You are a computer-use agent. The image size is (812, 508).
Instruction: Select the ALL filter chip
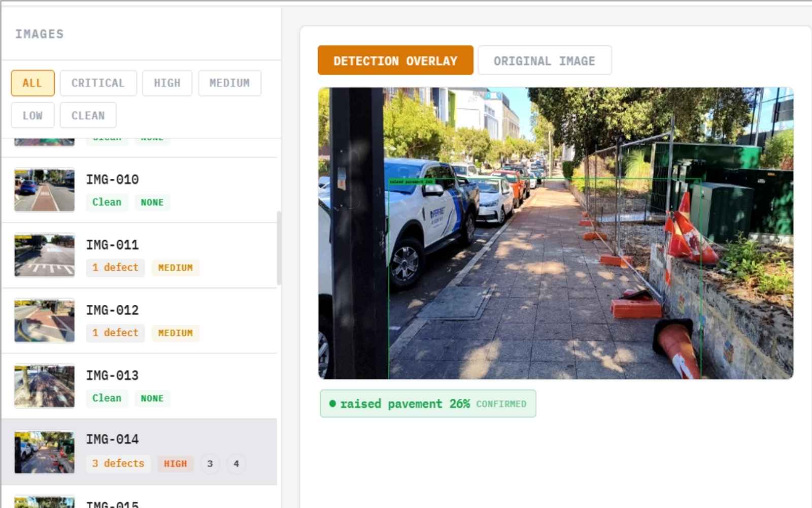[32, 83]
